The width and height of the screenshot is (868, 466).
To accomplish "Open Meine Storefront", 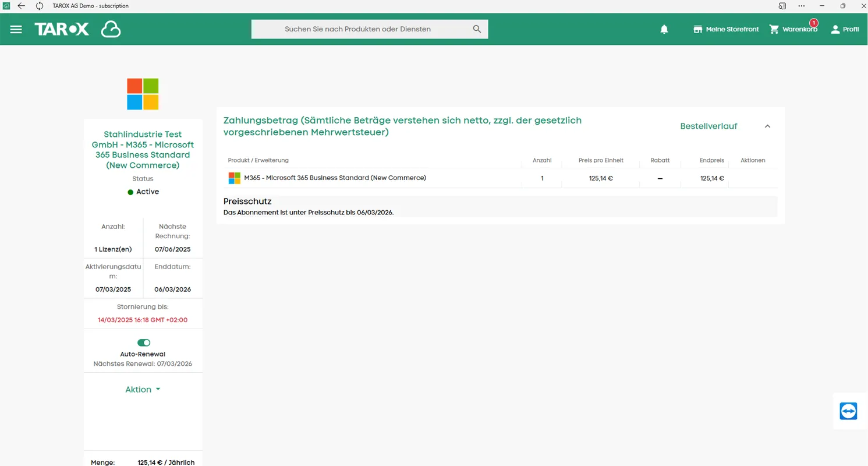I will coord(726,29).
